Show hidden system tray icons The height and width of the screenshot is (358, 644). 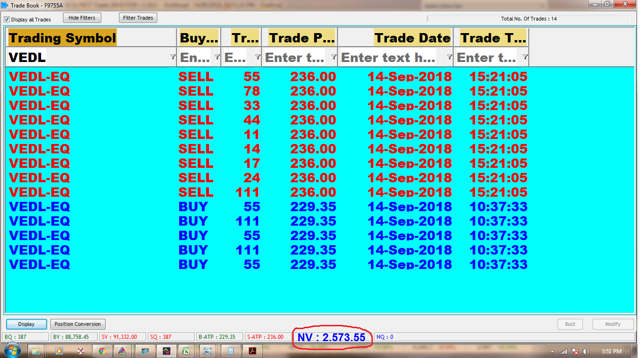tap(553, 351)
